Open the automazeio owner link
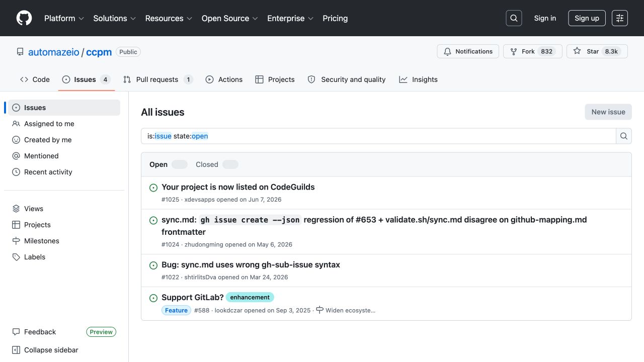 point(54,52)
